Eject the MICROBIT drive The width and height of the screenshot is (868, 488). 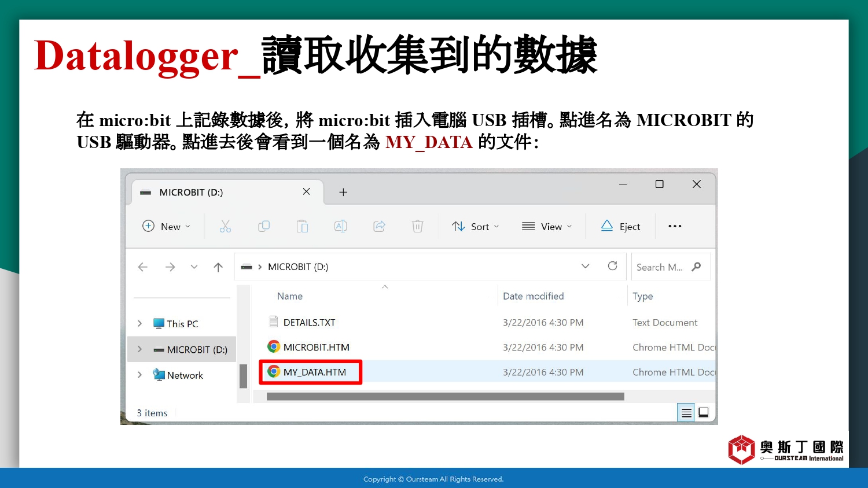click(621, 227)
